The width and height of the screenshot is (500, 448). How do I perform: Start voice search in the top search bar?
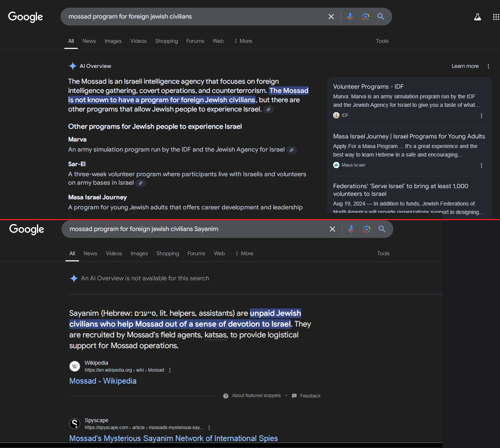(350, 17)
